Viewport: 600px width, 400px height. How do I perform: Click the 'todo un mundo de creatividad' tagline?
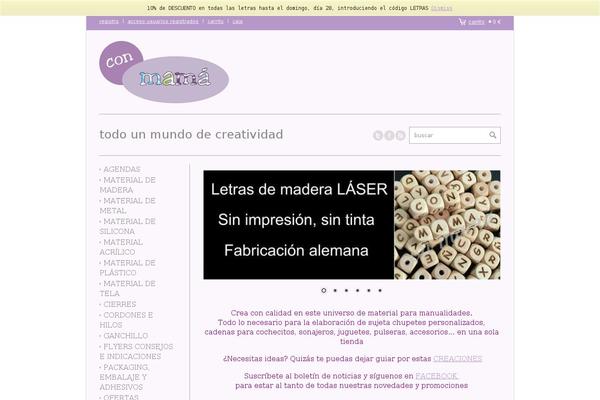(x=191, y=135)
